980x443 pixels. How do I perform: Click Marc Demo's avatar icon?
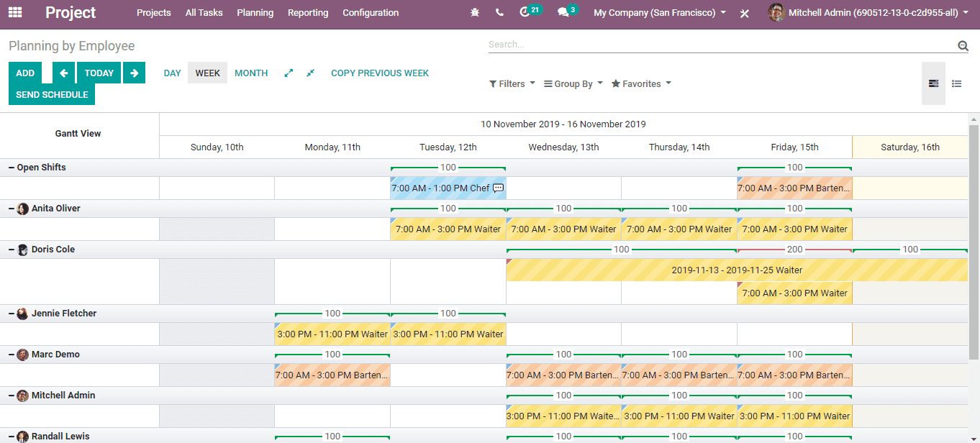23,355
